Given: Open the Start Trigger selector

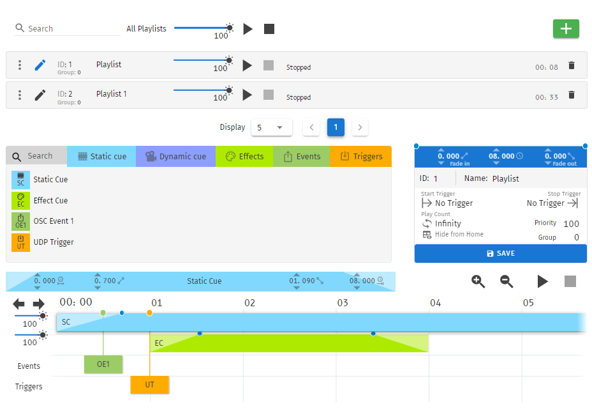Looking at the screenshot, I should (447, 203).
